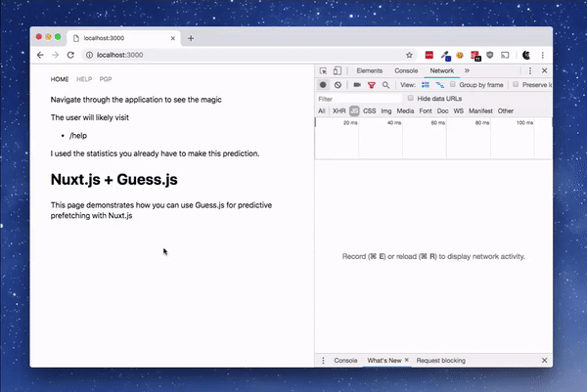Click the cast screen icon

tap(505, 55)
